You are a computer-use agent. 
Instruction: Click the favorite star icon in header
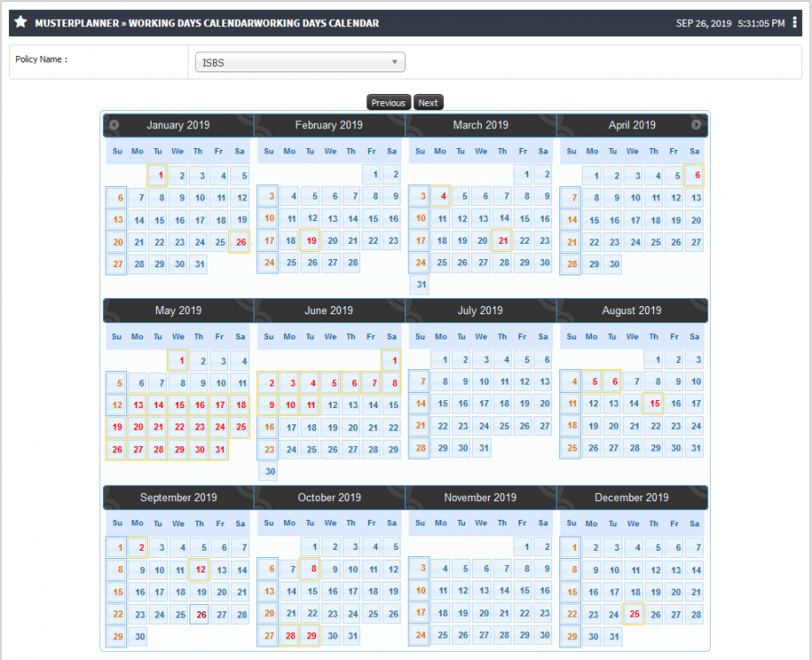tap(21, 23)
